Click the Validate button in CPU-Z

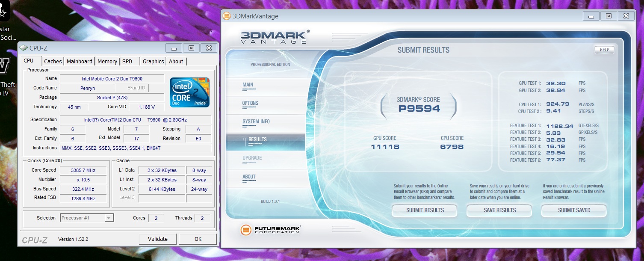(x=158, y=239)
